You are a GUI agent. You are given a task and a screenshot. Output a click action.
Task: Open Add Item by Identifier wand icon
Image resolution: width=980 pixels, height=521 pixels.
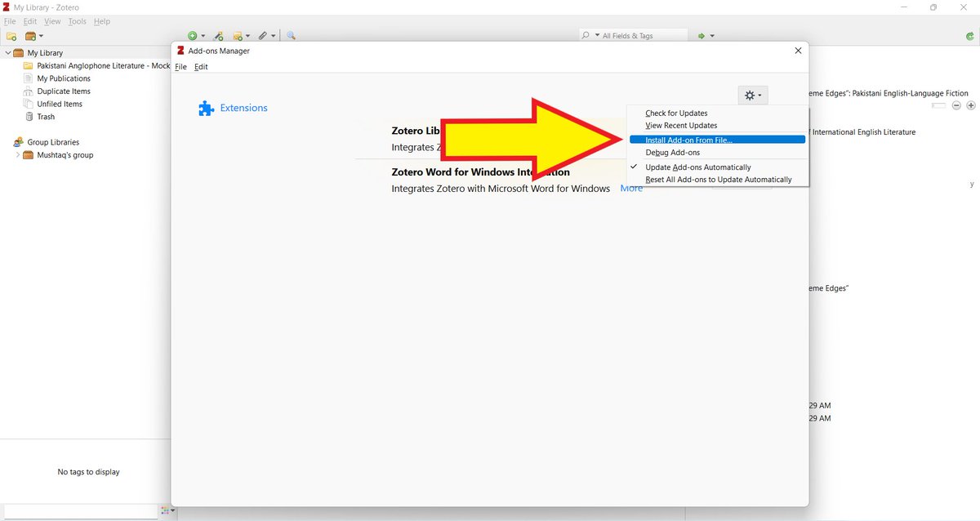219,36
